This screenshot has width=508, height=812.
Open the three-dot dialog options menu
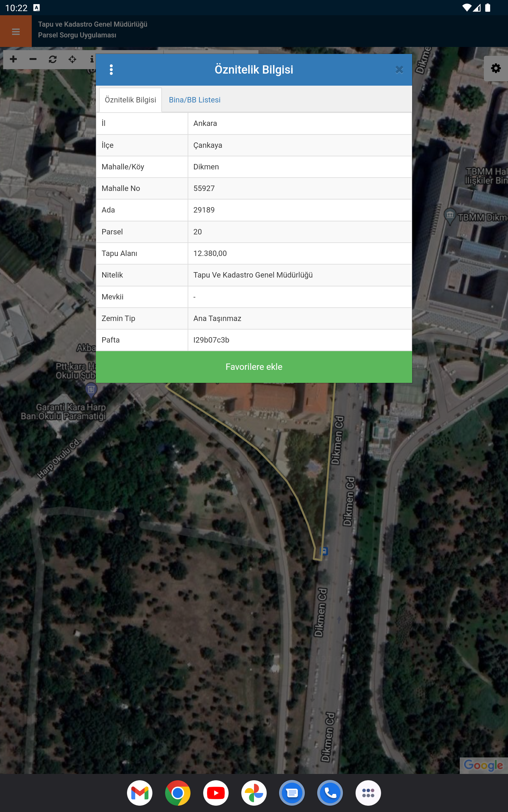(x=111, y=70)
